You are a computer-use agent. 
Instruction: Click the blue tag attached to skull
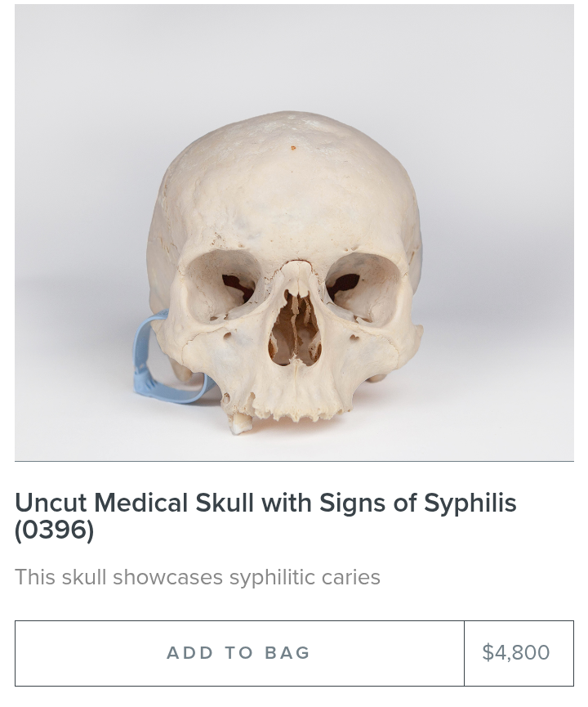point(169,362)
